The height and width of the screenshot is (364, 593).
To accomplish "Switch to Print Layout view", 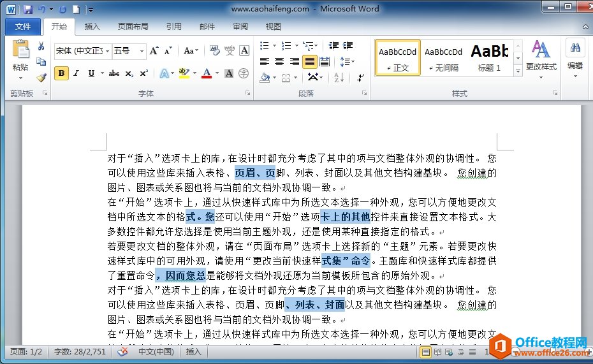I will 425,353.
